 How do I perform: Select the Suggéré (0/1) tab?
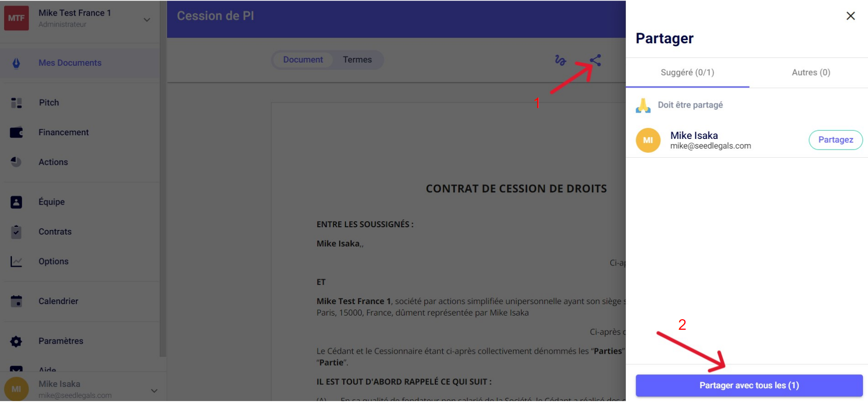click(x=687, y=73)
